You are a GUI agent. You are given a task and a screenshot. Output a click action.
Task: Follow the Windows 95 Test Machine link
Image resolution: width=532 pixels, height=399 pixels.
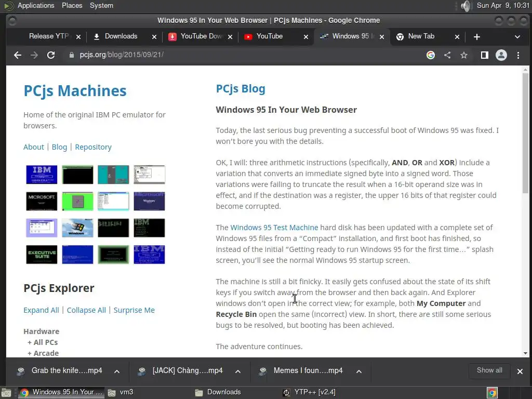click(x=274, y=228)
